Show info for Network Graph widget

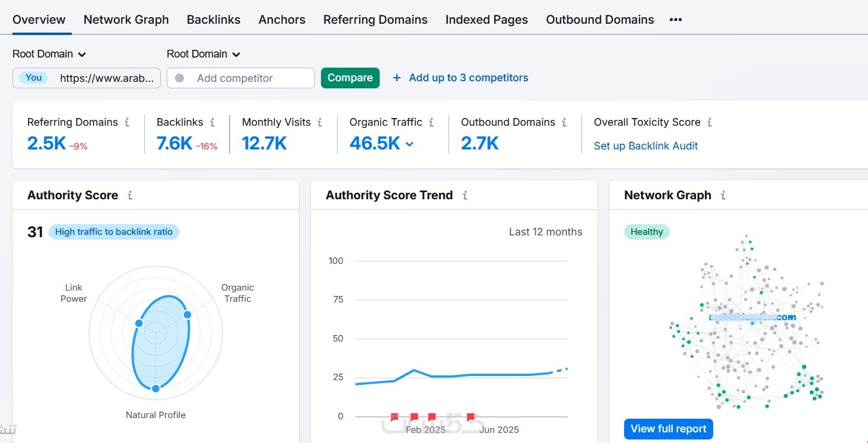coord(723,195)
